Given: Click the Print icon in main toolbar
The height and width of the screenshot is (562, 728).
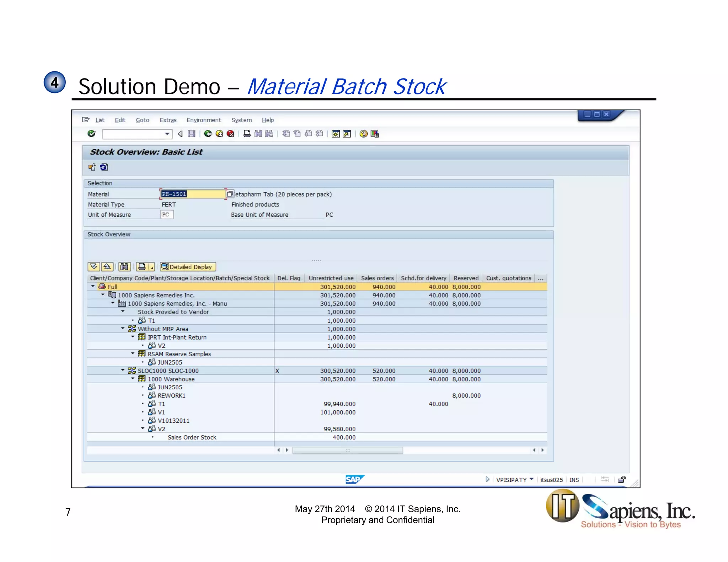Looking at the screenshot, I should (247, 134).
